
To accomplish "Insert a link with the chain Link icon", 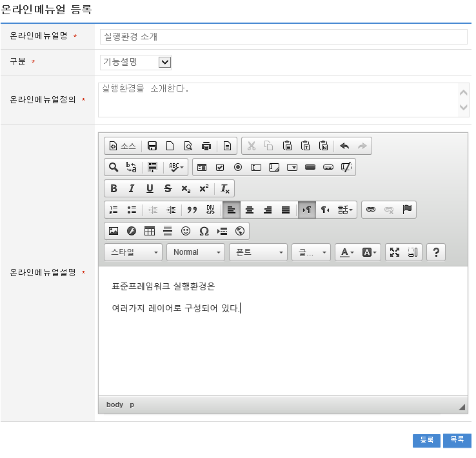I will coord(371,210).
